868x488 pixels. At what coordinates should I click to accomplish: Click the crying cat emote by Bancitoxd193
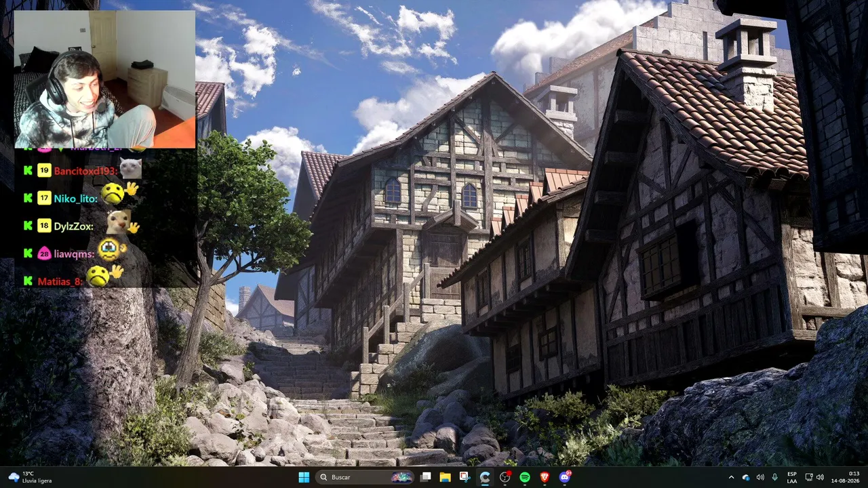pos(130,168)
